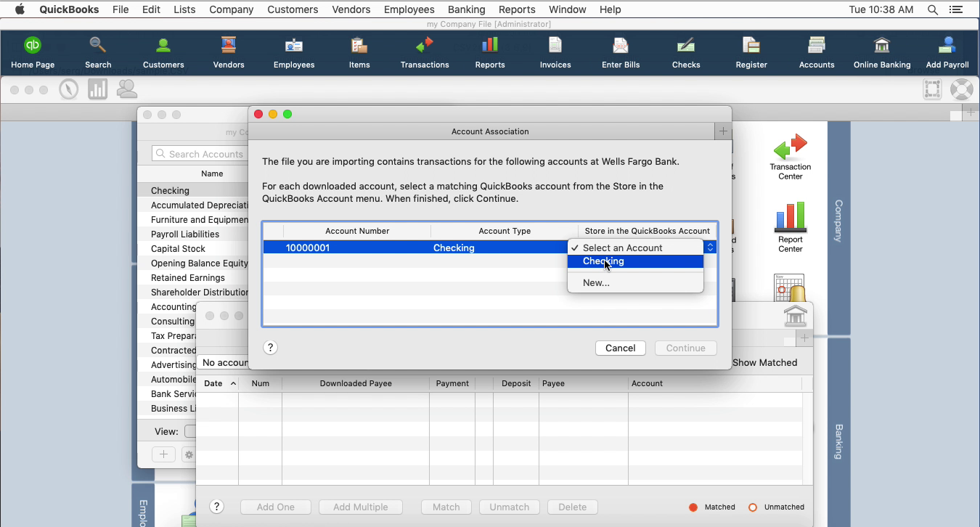This screenshot has width=980, height=527.
Task: Click the bar chart icon below the toolbar
Action: click(x=97, y=89)
